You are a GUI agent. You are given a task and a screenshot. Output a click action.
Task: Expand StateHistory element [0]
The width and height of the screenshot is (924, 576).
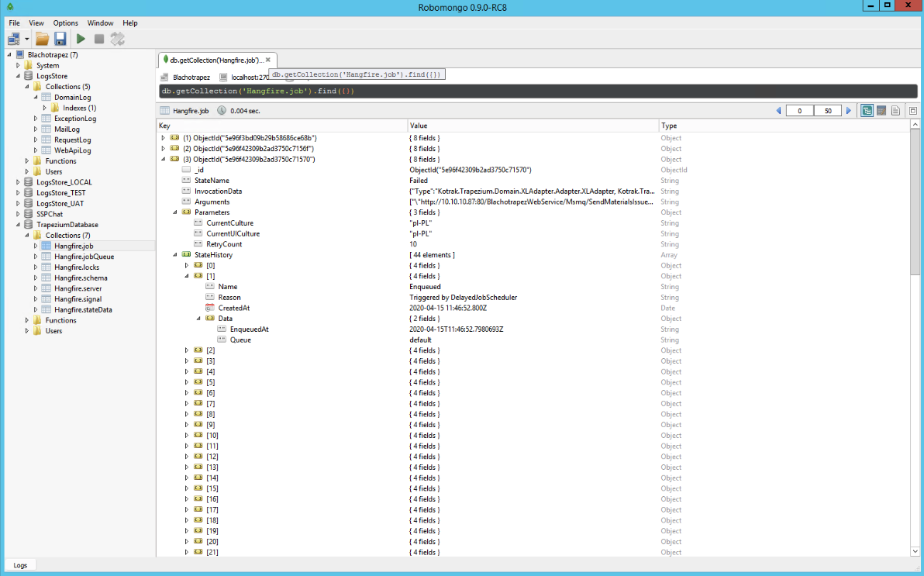pyautogui.click(x=187, y=265)
